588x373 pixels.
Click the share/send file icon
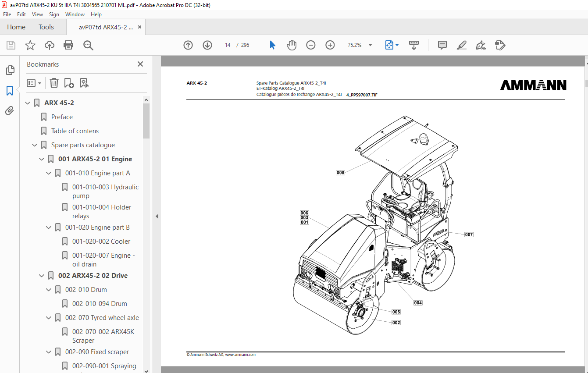[500, 45]
